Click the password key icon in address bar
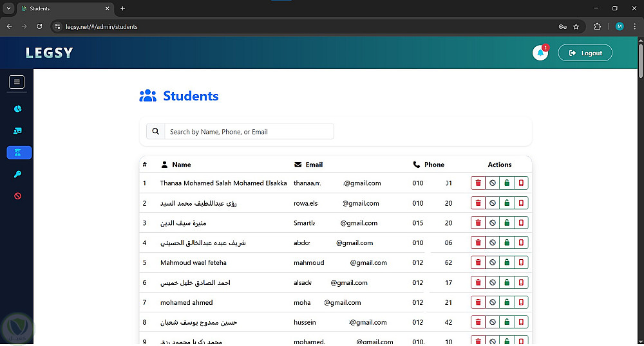 point(563,26)
